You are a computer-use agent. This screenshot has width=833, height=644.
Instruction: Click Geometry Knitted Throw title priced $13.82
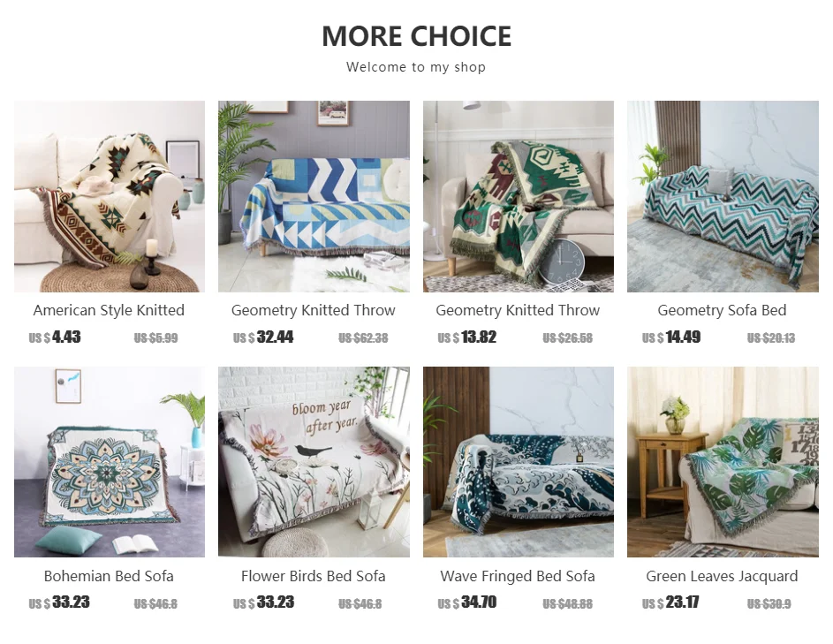[518, 310]
